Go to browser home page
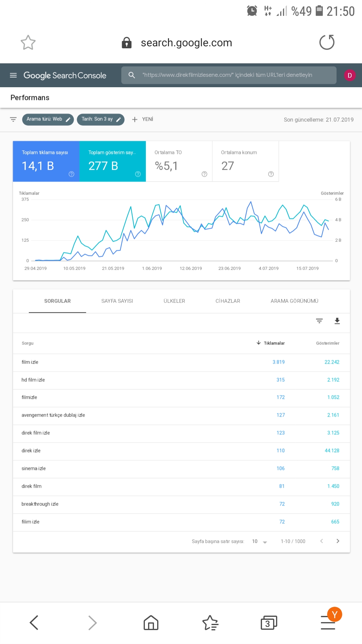Viewport: 362px width, 644px height. click(x=151, y=623)
